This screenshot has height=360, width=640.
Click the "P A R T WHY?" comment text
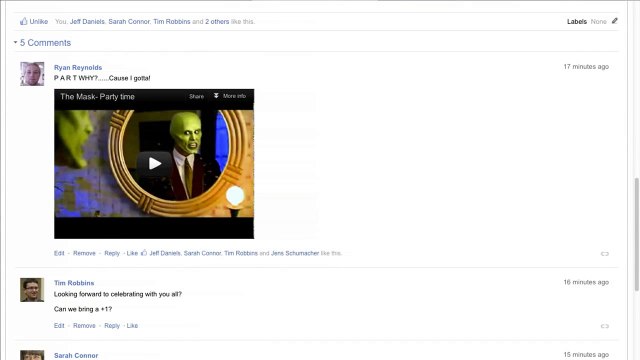[102, 78]
